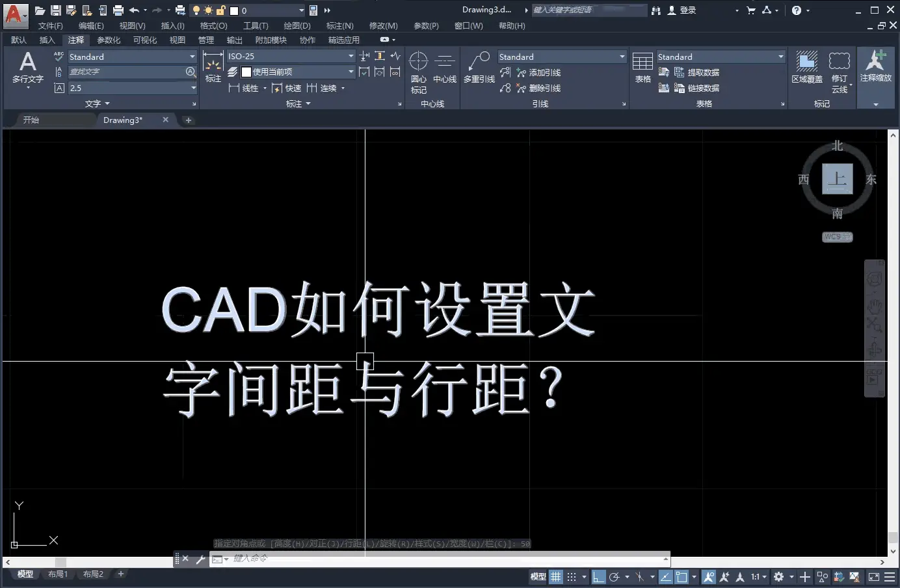Toggle object snap tracking in status bar
900x588 pixels.
(665, 577)
